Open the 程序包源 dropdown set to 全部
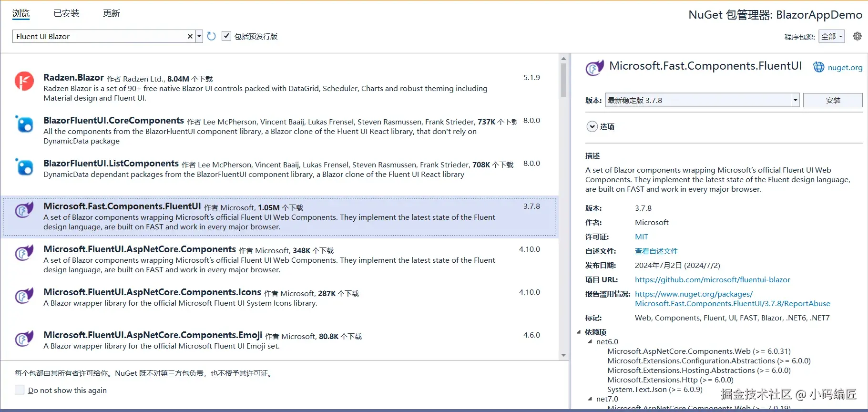Screen dimensions: 868x412 point(831,36)
